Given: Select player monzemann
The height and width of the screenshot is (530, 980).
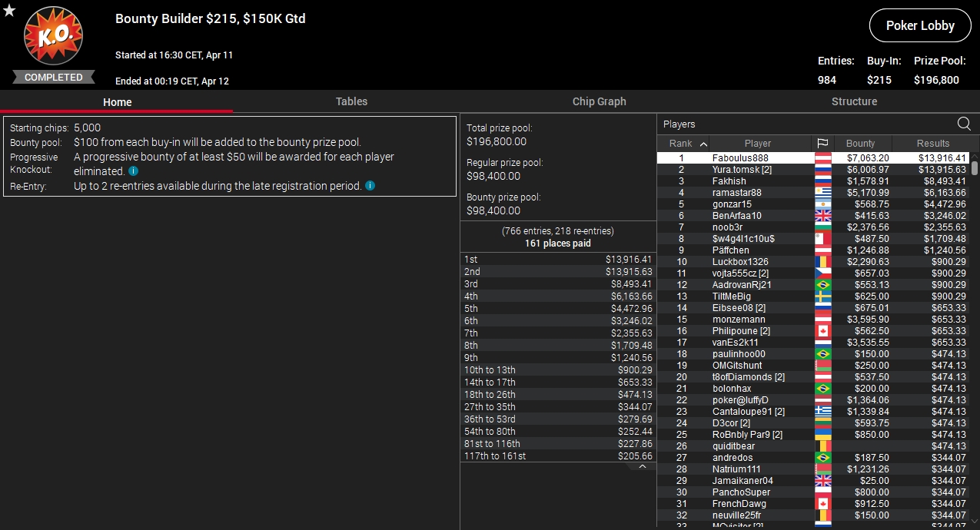Looking at the screenshot, I should [x=813, y=320].
